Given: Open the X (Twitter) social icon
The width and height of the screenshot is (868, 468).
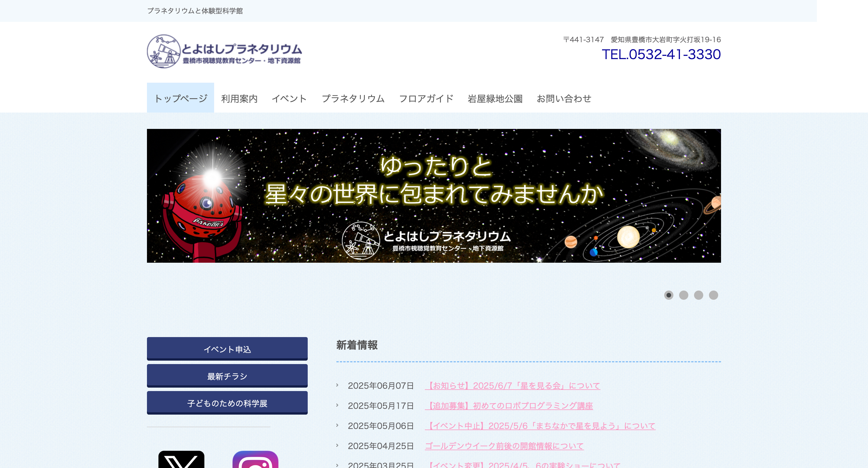Looking at the screenshot, I should (x=181, y=459).
